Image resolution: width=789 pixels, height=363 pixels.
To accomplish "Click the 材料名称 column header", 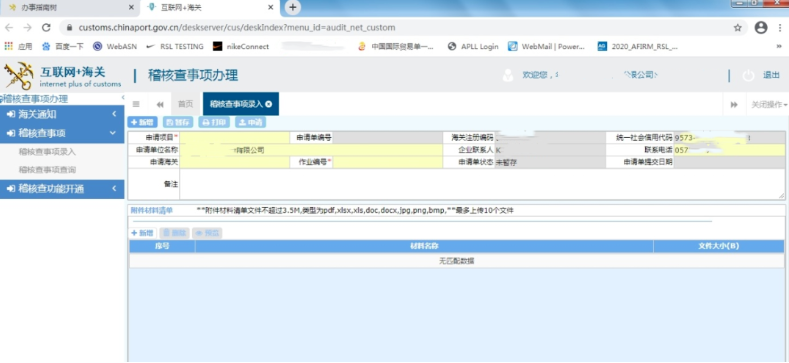I will click(424, 246).
